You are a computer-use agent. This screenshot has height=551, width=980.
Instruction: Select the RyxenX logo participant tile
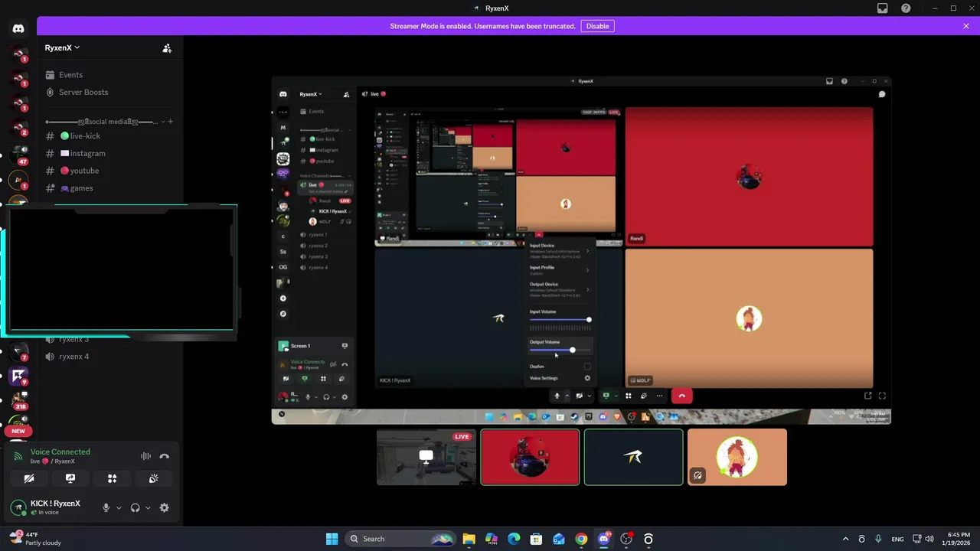(x=633, y=457)
